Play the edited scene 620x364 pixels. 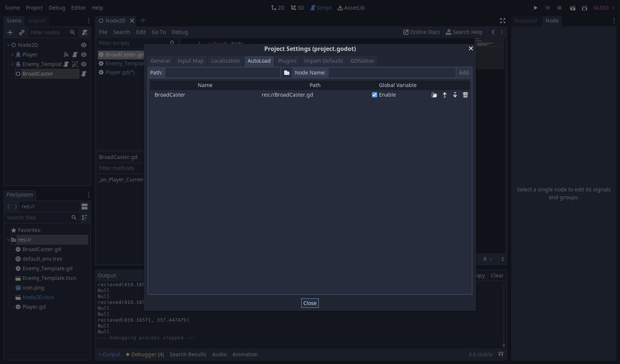pos(573,8)
